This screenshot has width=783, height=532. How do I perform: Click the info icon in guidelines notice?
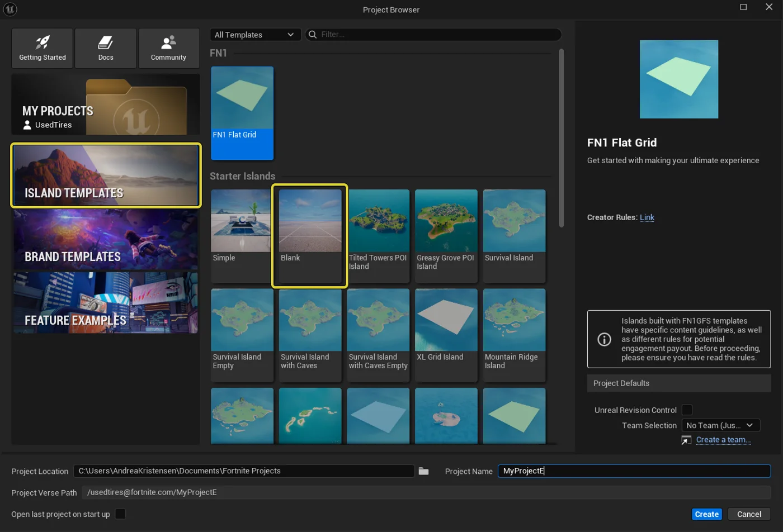[x=605, y=339]
